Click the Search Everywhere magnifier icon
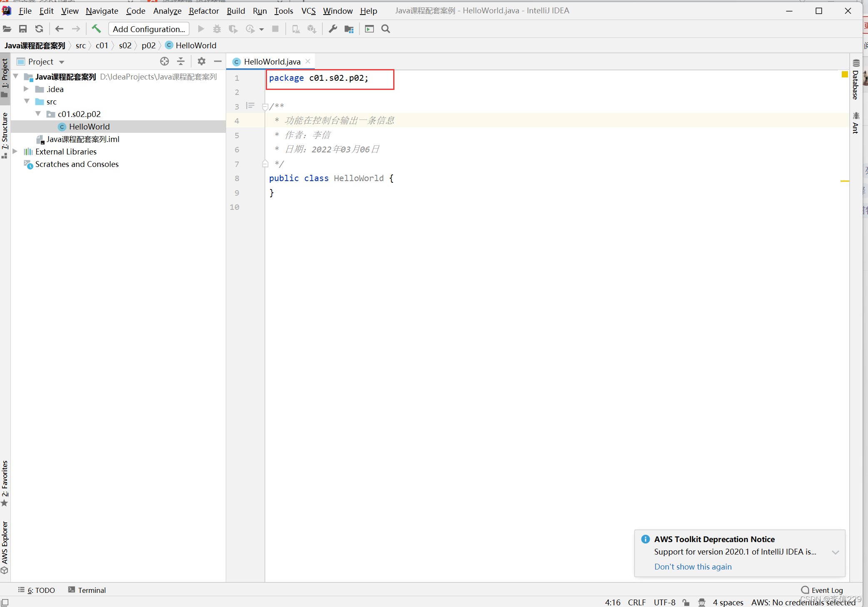Image resolution: width=868 pixels, height=607 pixels. coord(386,29)
